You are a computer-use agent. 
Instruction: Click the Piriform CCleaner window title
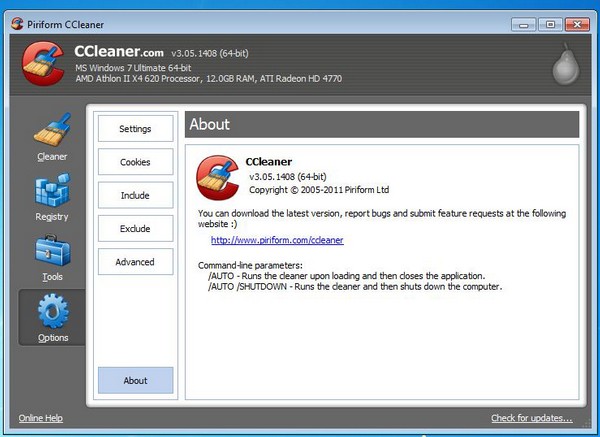(x=65, y=24)
